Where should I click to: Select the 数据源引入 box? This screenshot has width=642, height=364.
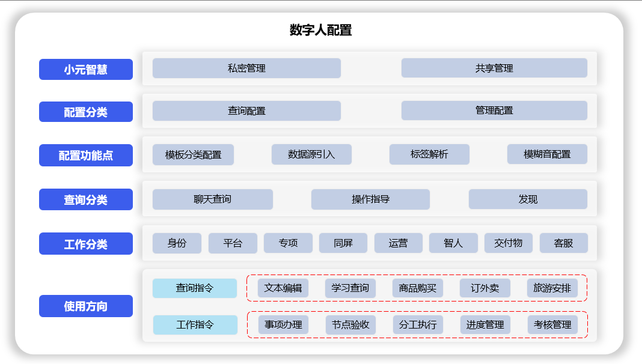pos(311,154)
